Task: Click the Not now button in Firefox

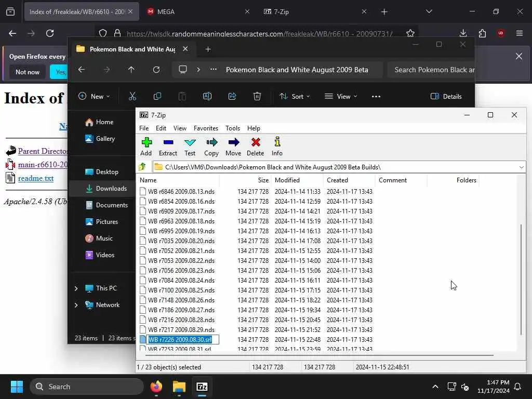Action: tap(28, 72)
